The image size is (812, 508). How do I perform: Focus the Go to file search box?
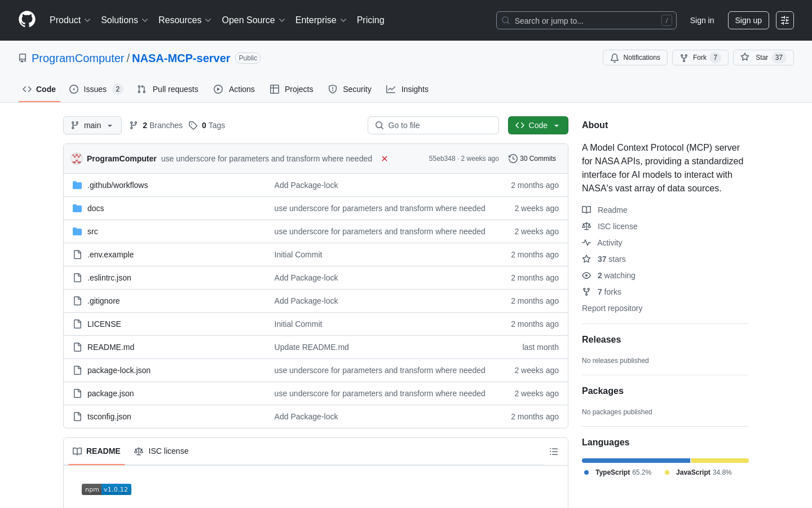coord(433,125)
